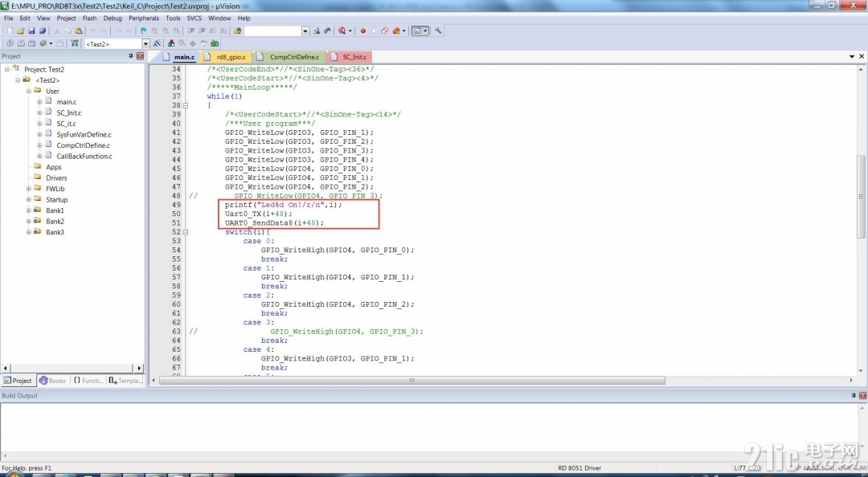Viewport: 868px width, 477px height.
Task: Open Configuration with the wrench icon
Action: [438, 31]
